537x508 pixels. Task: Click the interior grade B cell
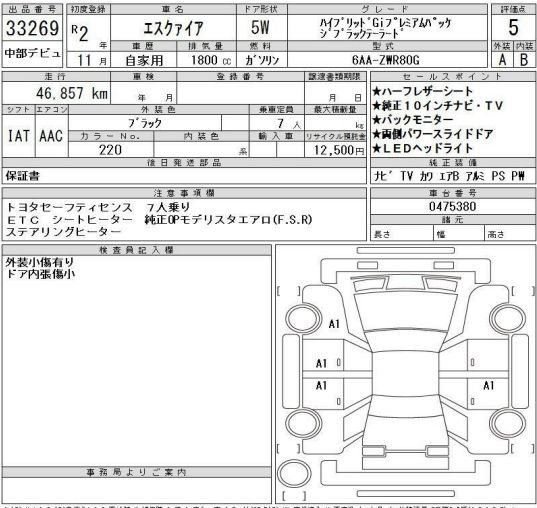[524, 60]
